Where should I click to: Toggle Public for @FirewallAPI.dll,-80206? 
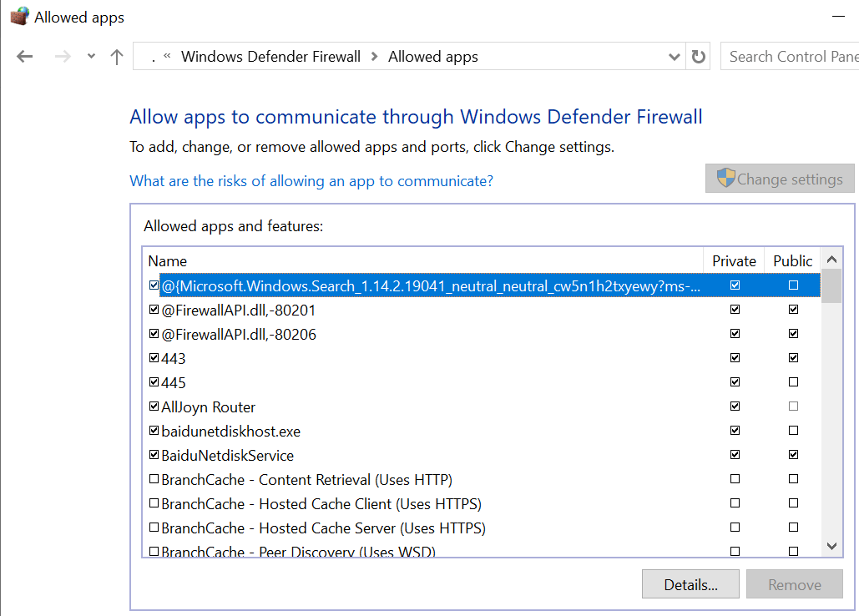pyautogui.click(x=793, y=334)
